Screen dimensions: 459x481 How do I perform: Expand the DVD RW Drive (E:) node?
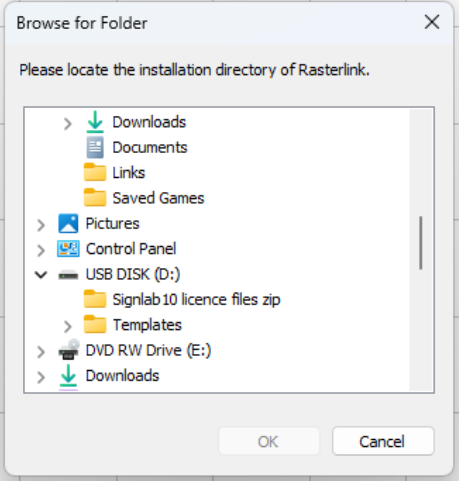[x=41, y=352]
